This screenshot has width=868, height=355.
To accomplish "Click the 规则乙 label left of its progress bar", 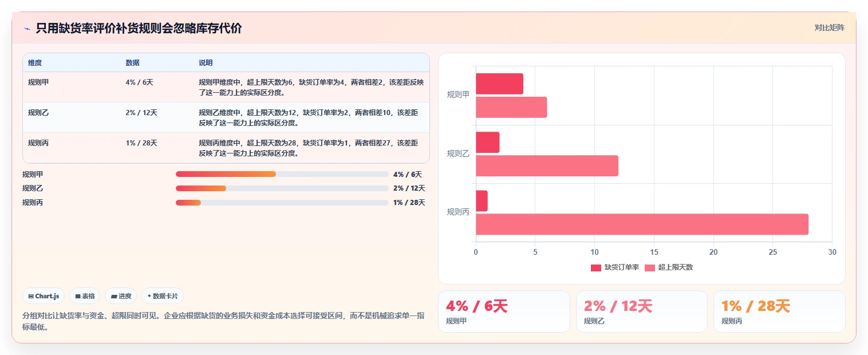I will (x=33, y=188).
